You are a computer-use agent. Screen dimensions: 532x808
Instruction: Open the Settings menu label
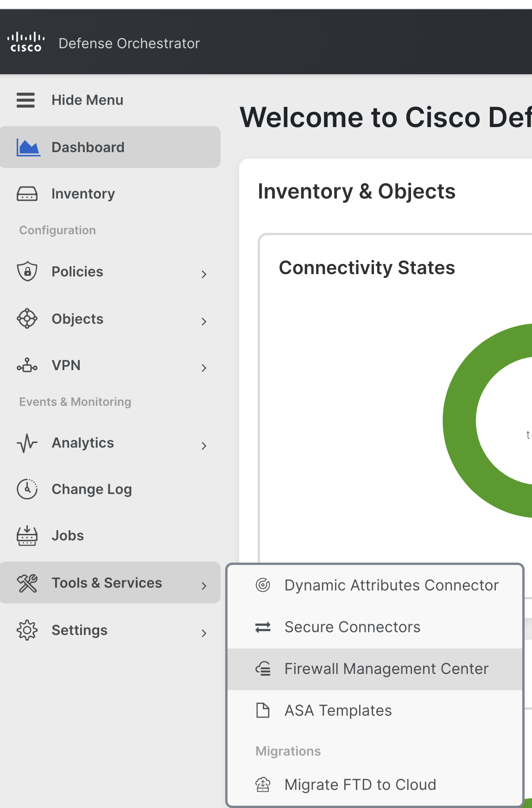pos(79,630)
